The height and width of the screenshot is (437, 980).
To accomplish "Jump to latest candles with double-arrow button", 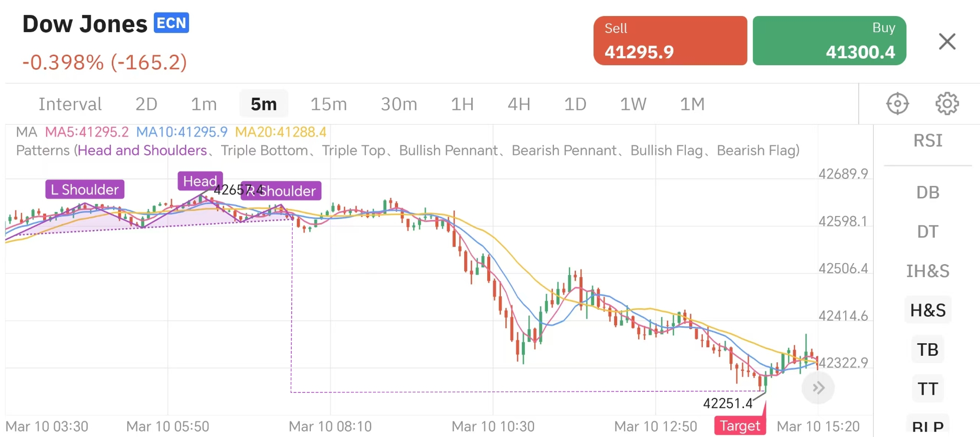I will coord(818,388).
